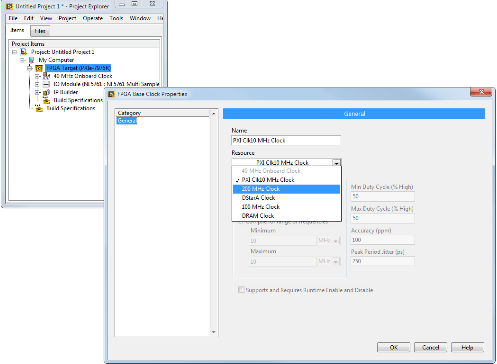The image size is (497, 364).
Task: Expand the IO Module tree node
Action: tap(38, 84)
